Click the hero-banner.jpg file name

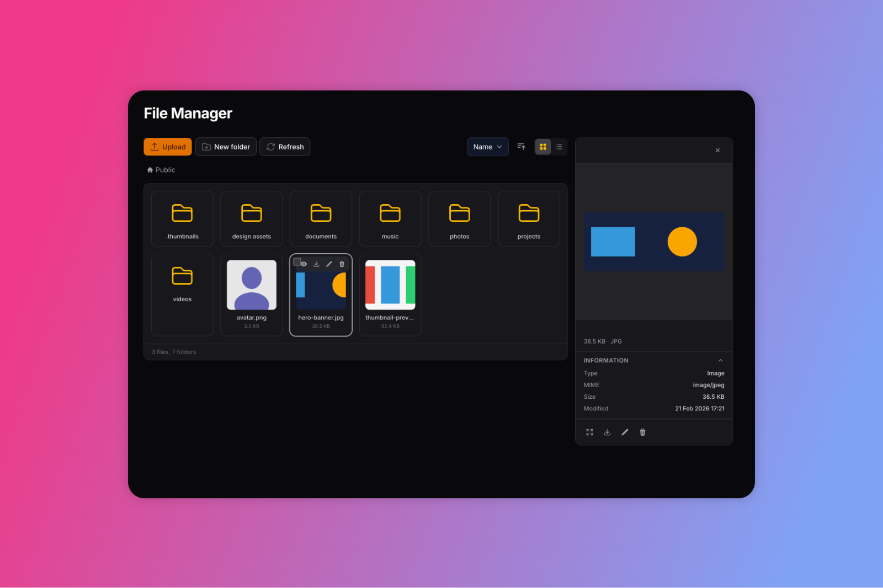321,318
